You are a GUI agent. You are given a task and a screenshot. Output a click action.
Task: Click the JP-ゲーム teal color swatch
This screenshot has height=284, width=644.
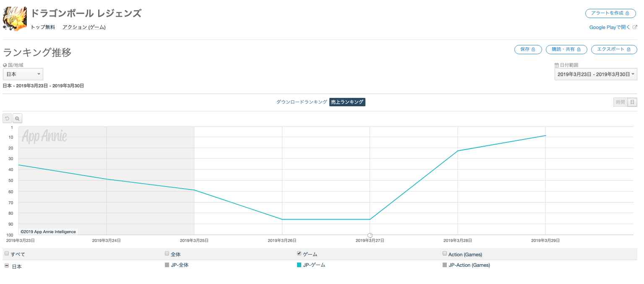(x=299, y=265)
